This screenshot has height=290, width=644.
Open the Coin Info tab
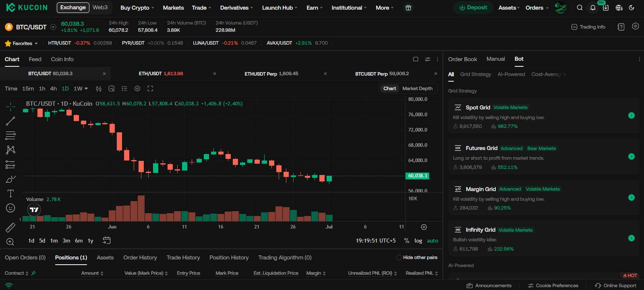click(62, 59)
